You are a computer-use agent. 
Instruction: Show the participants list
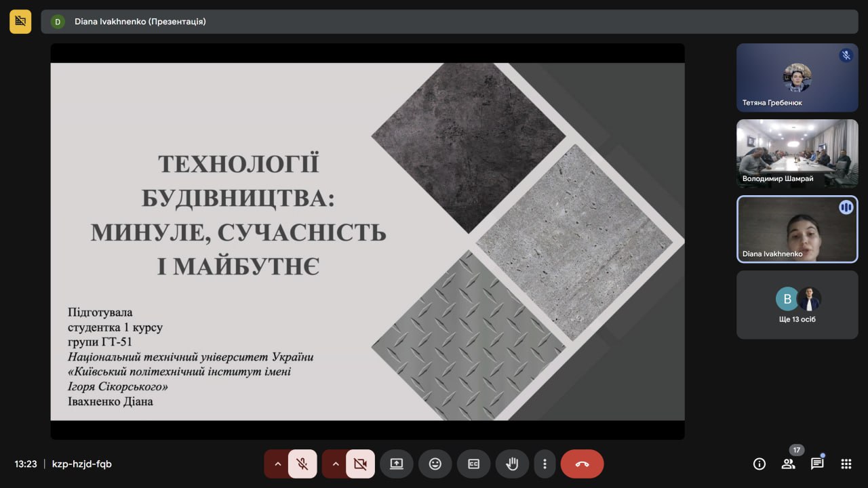(788, 464)
